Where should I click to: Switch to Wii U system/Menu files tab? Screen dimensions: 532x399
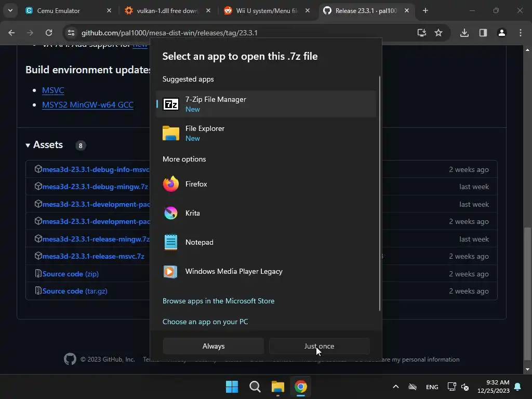click(267, 10)
